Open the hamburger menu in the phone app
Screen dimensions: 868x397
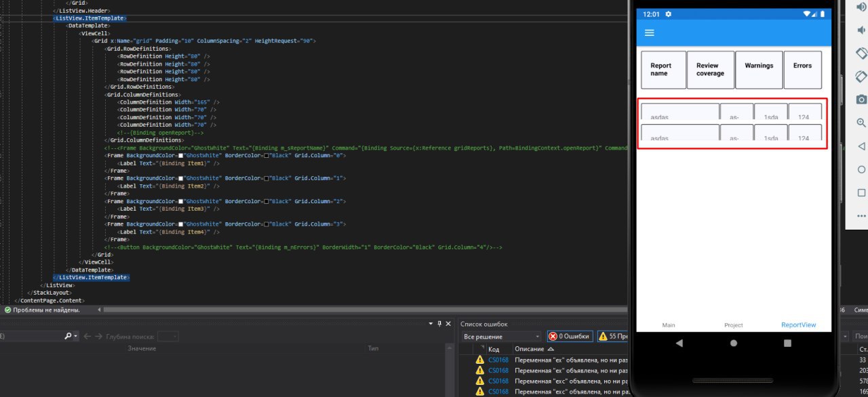(x=649, y=33)
